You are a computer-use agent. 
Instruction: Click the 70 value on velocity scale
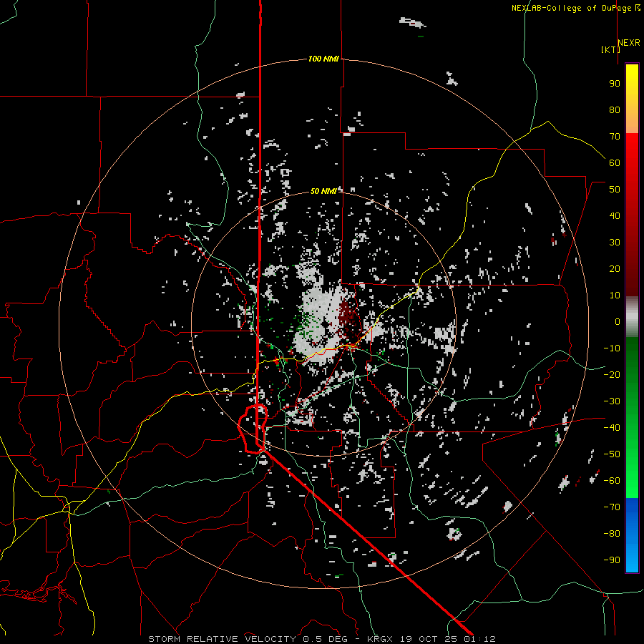(615, 137)
